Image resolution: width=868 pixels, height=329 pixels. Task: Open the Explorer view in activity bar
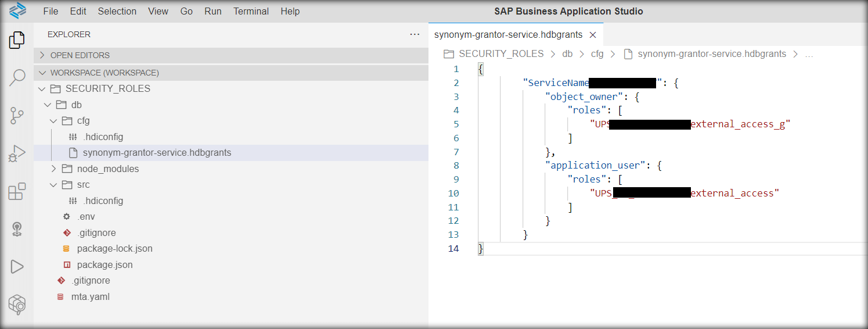17,40
